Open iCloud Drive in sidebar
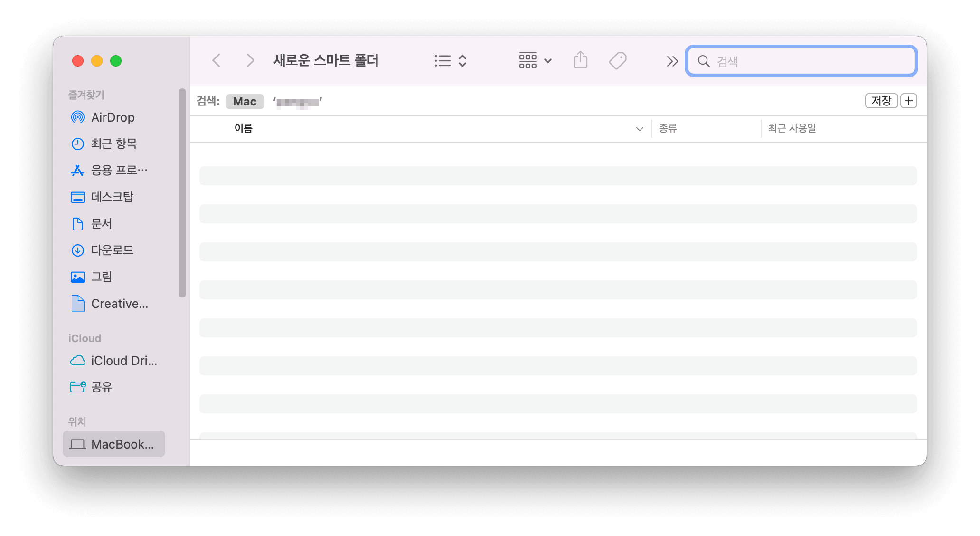This screenshot has height=536, width=980. pyautogui.click(x=114, y=361)
